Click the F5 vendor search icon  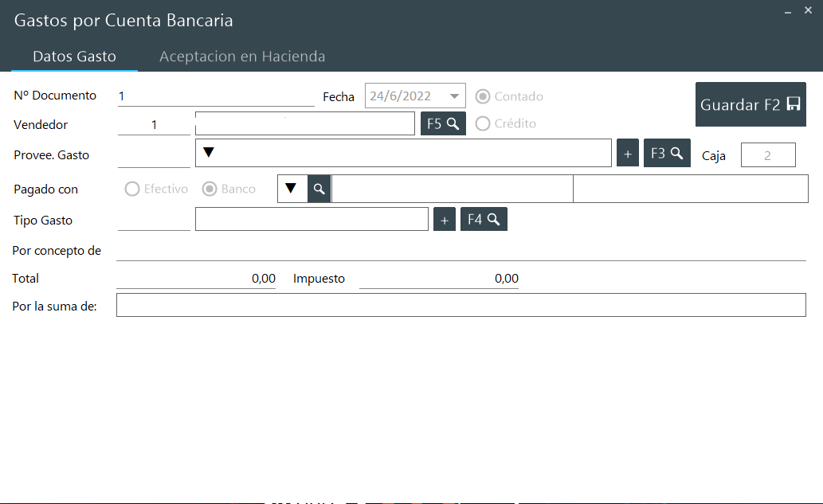(443, 123)
